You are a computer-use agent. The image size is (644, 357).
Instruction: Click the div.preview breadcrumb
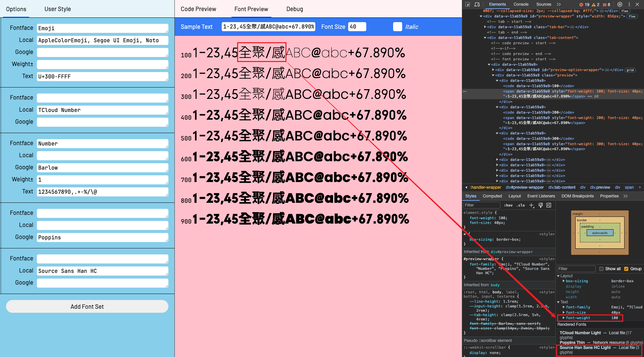(600, 187)
